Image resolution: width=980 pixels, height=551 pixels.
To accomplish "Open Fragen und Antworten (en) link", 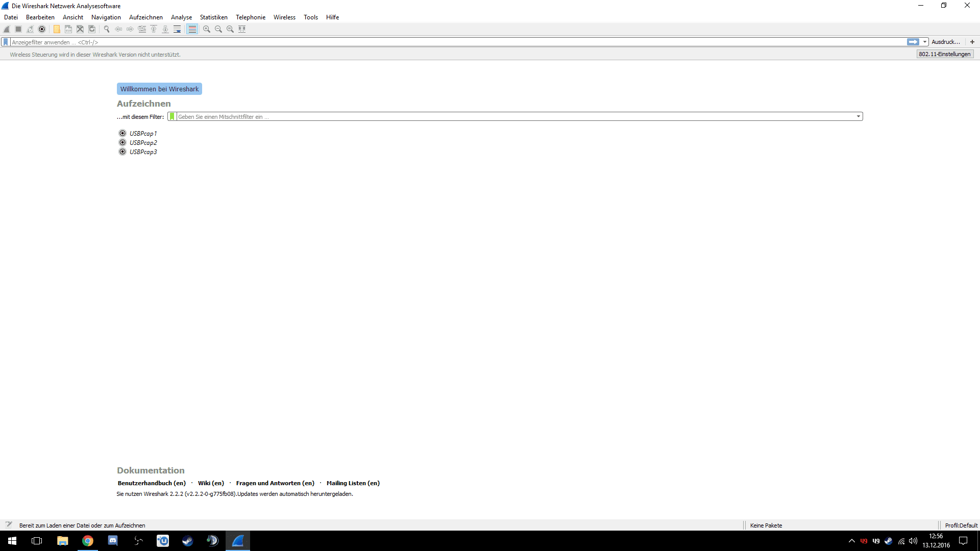I will pos(275,483).
